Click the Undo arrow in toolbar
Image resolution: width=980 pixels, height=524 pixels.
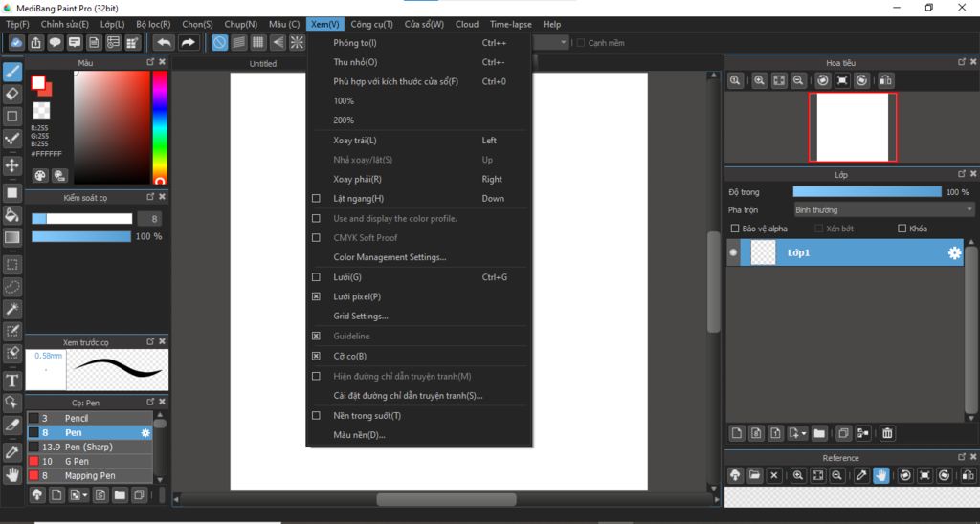pos(164,42)
